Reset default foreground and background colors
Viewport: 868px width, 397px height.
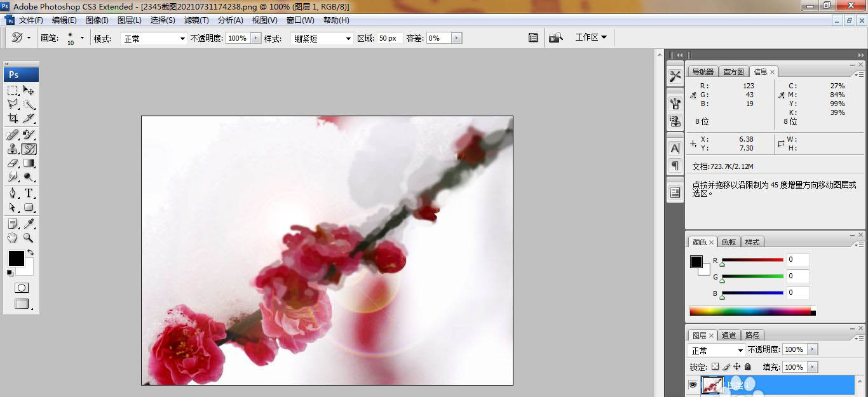[x=10, y=273]
